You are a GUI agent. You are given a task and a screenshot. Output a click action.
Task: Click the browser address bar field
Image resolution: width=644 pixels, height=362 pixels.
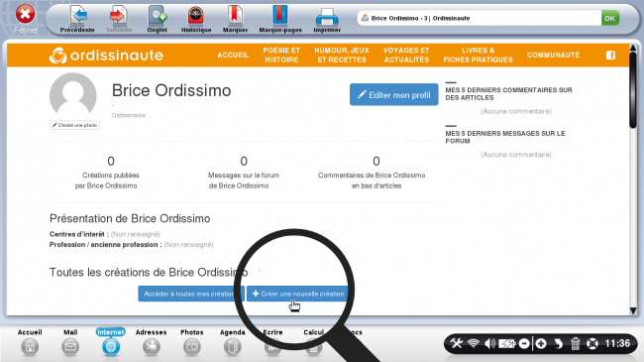[479, 18]
